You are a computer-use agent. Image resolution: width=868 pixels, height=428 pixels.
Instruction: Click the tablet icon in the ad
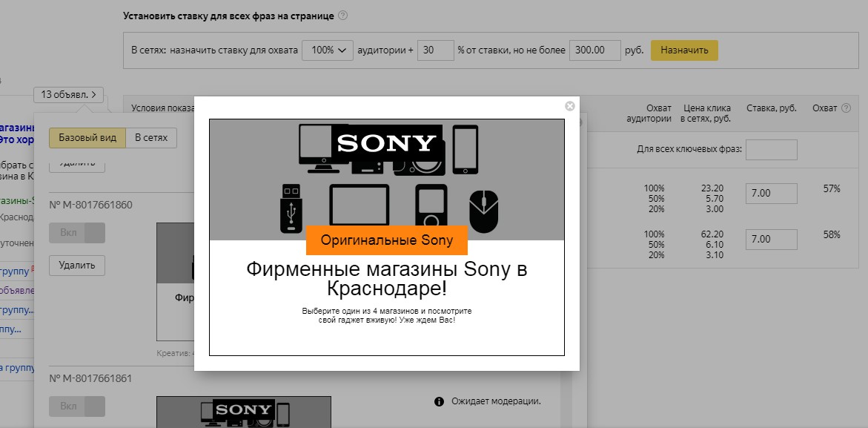click(x=360, y=205)
